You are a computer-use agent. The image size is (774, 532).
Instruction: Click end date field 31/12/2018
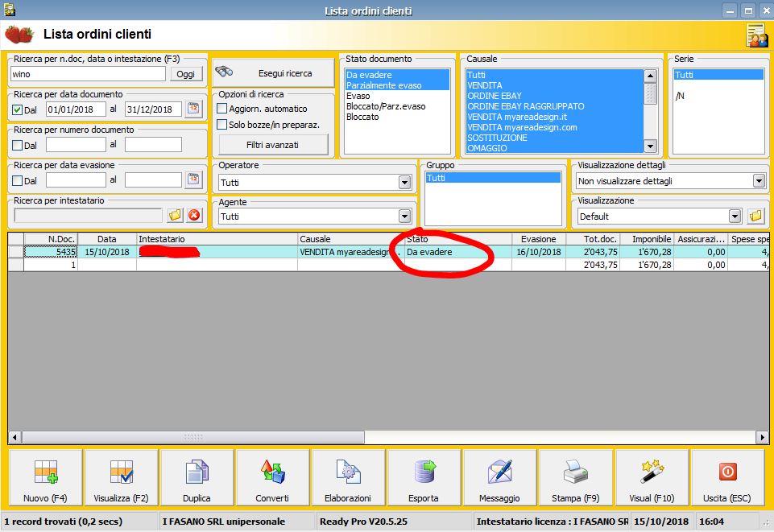click(154, 109)
